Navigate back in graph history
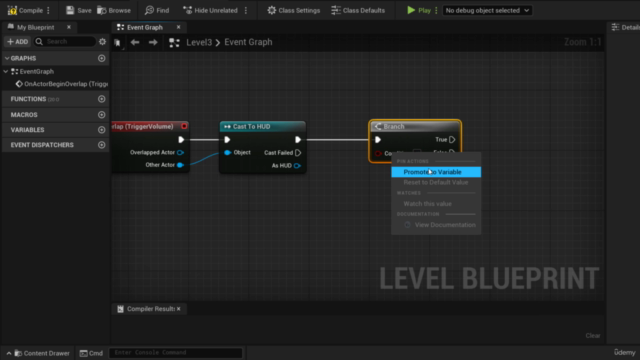Viewport: 640px width, 360px height. click(x=135, y=42)
